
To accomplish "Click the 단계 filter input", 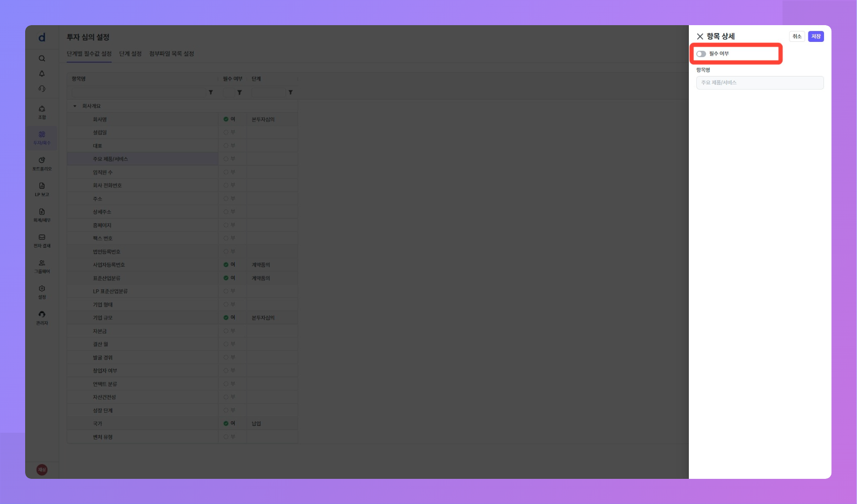I will (x=269, y=92).
